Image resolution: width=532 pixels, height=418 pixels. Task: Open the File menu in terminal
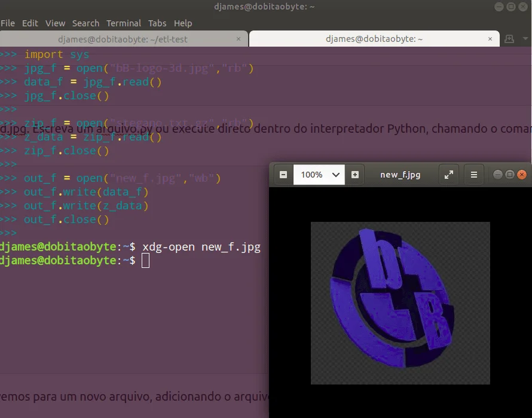(7, 23)
